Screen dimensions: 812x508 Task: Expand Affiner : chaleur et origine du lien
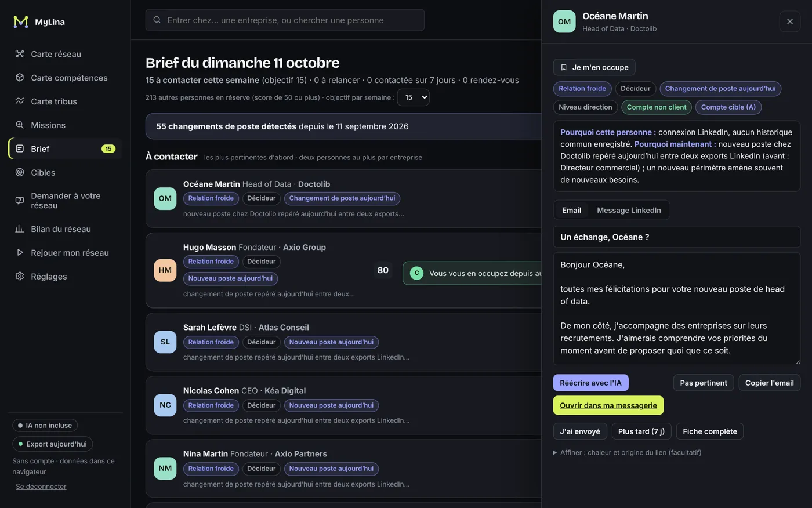coord(628,453)
